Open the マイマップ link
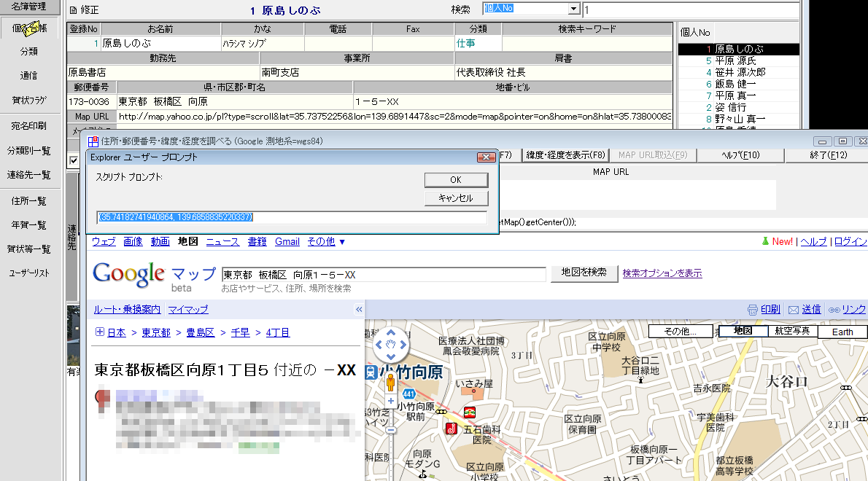Viewport: 868px width, 481px height. 188,310
